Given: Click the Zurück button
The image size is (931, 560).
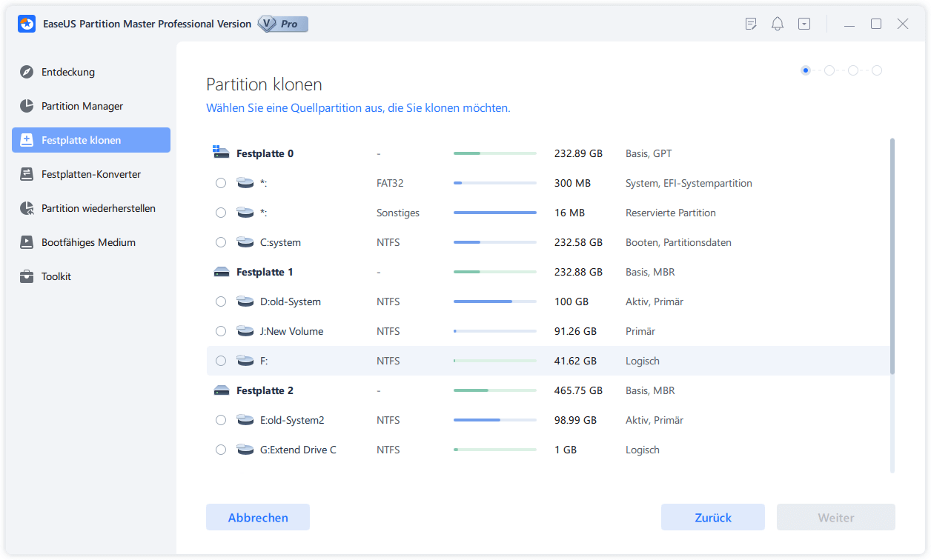Looking at the screenshot, I should coord(713,518).
